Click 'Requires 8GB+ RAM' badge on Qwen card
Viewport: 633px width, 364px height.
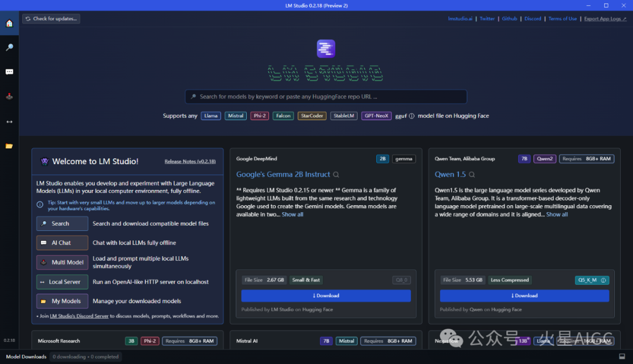587,159
